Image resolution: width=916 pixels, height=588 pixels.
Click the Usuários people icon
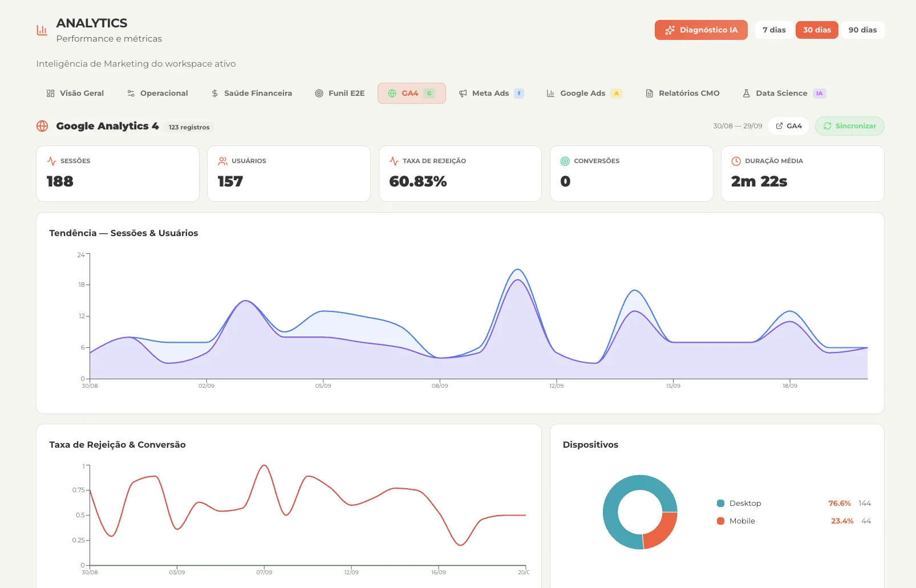(223, 161)
